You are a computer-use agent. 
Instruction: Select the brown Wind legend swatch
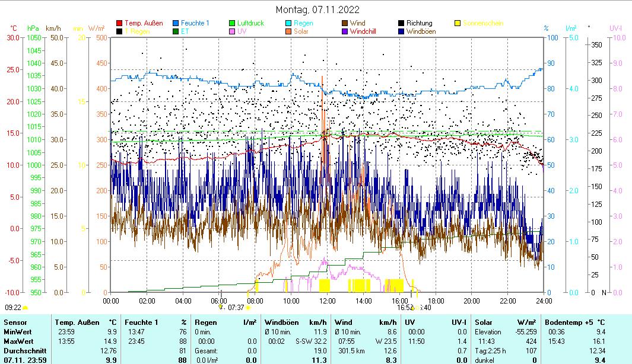345,23
